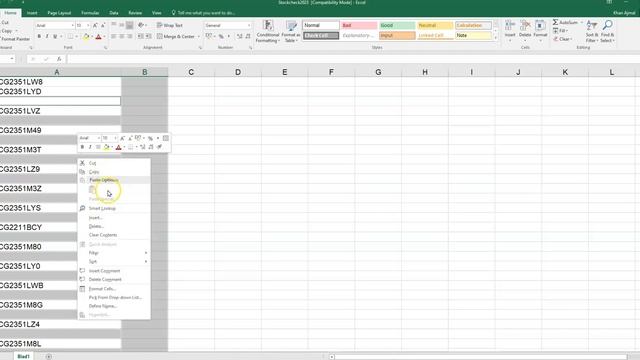Toggle Underline in the ribbon Font group
Screen dimensions: 640x360
[x=55, y=37]
